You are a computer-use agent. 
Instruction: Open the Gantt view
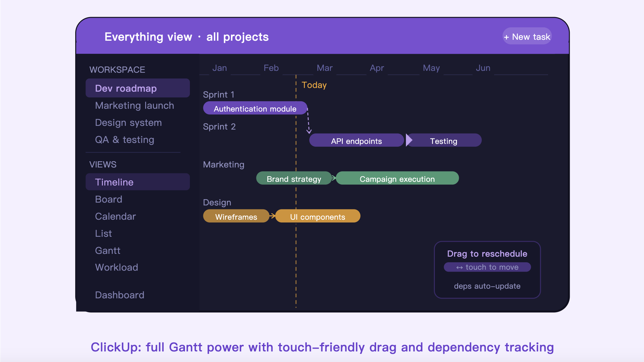[108, 250]
